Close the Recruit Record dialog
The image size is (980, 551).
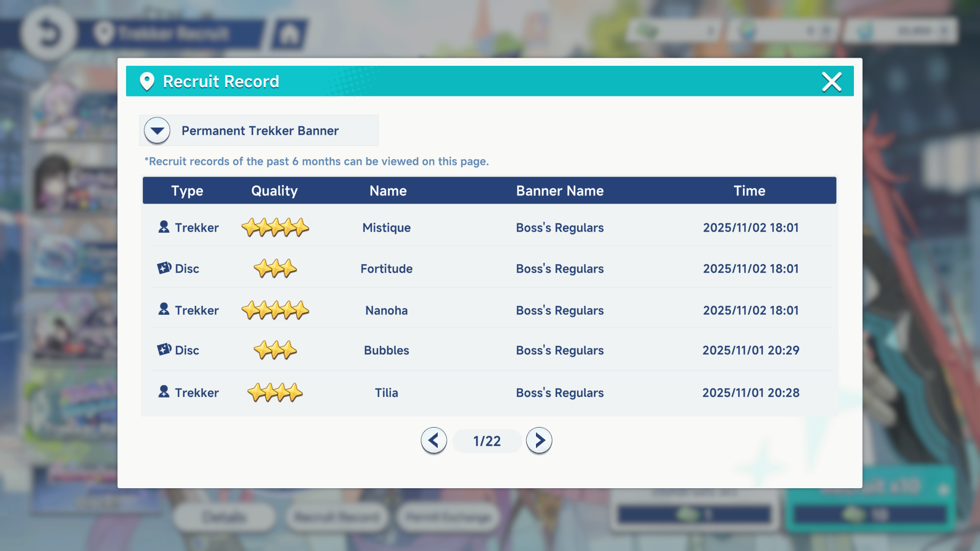coord(831,82)
